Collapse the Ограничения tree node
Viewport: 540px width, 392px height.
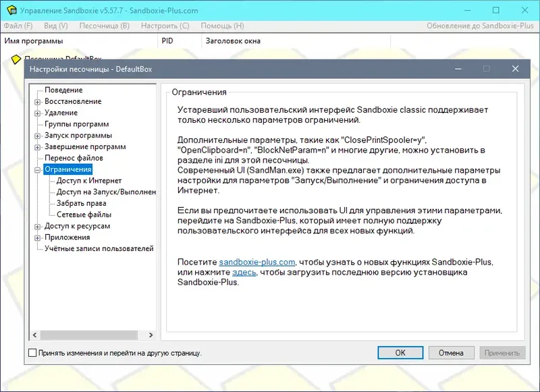coord(38,170)
